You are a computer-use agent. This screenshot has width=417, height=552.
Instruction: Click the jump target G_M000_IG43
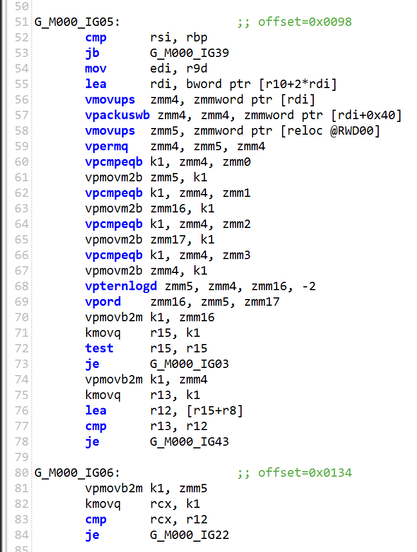click(x=189, y=442)
